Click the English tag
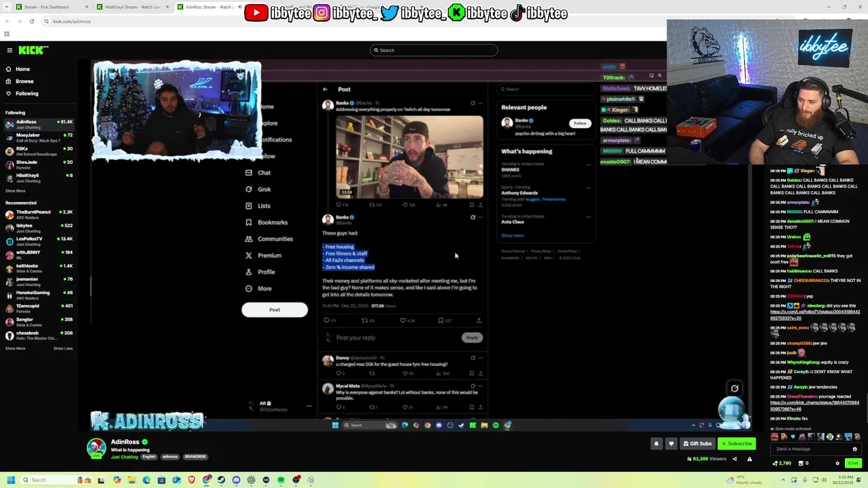 149,457
